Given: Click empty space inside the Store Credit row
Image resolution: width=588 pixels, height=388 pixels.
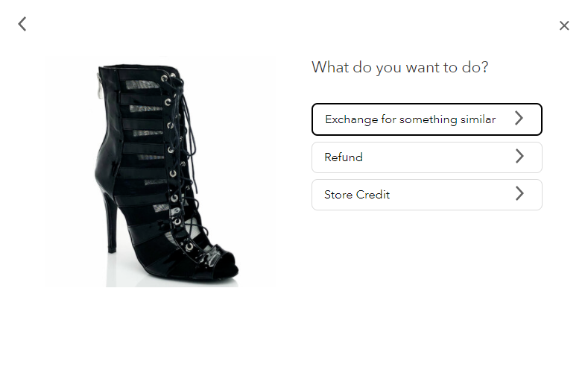Looking at the screenshot, I should pos(450,195).
